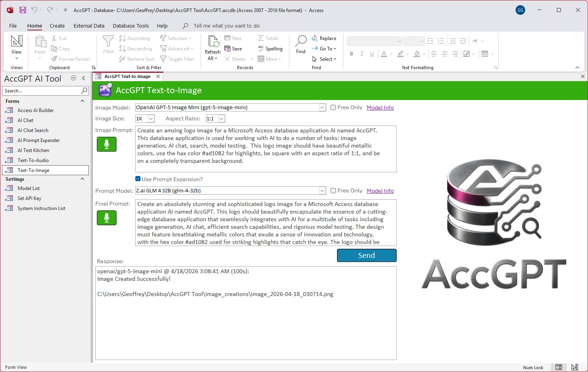The width and height of the screenshot is (588, 372).
Task: Enable Free Only checkbox for Image Model
Action: point(333,108)
